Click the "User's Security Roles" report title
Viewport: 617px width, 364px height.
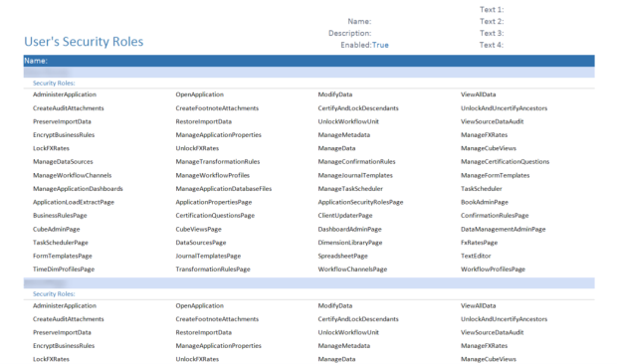pyautogui.click(x=84, y=42)
